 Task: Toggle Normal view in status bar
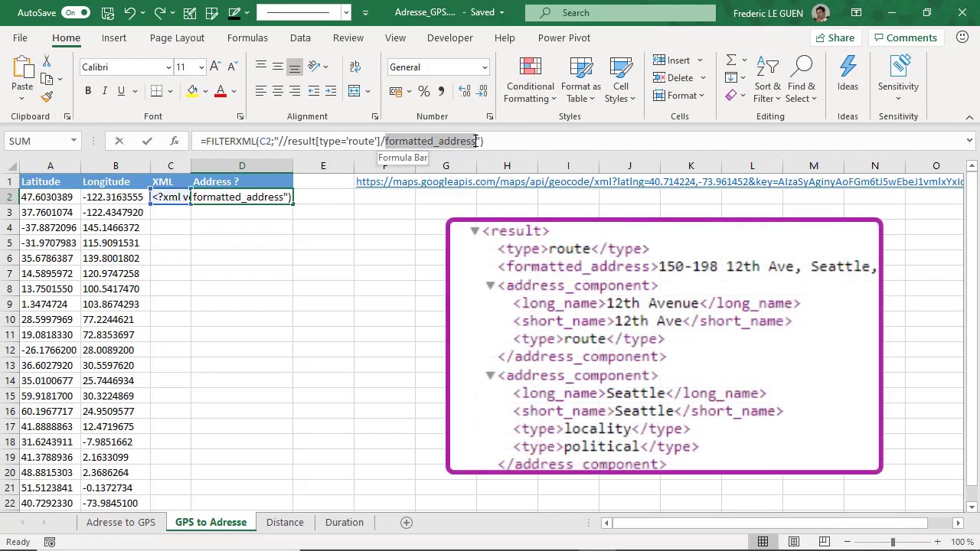coord(763,542)
